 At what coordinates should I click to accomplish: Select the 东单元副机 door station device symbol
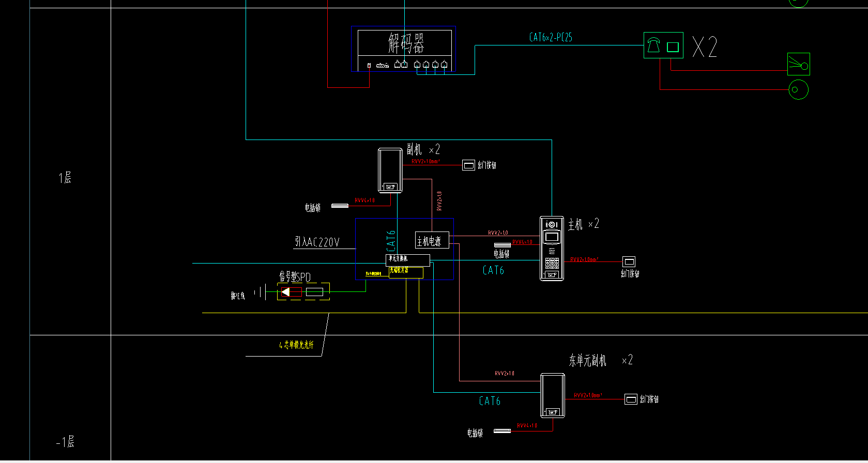pyautogui.click(x=553, y=395)
